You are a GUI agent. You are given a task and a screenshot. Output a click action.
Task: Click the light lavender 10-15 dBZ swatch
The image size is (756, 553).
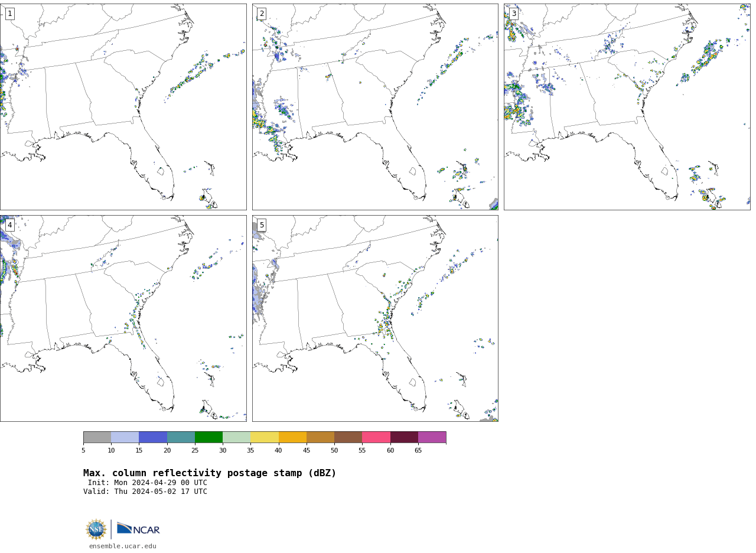(125, 437)
